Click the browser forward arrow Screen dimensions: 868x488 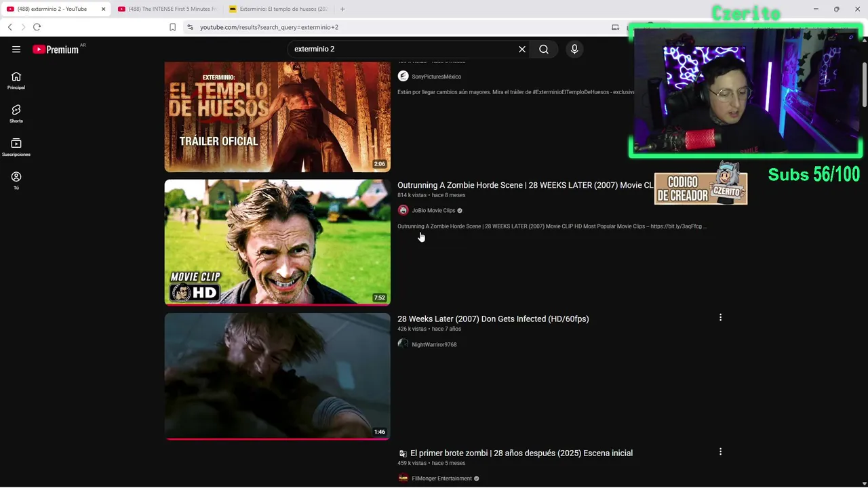coord(23,27)
